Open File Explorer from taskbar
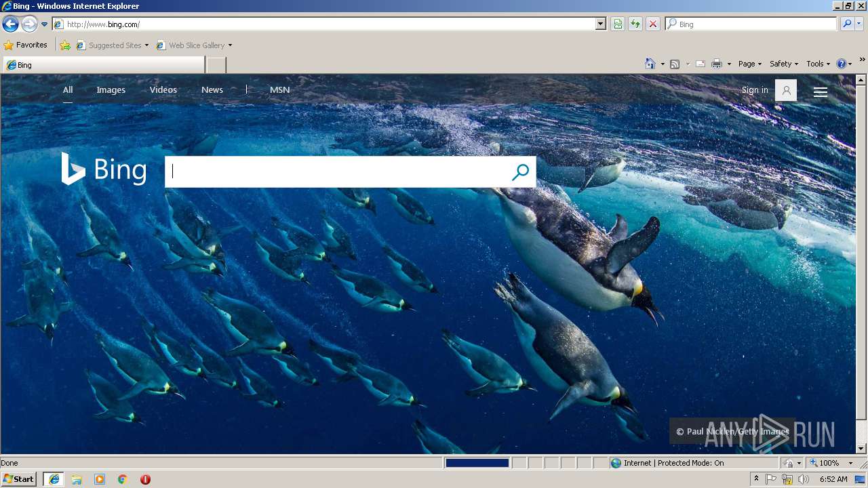This screenshot has height=488, width=868. (77, 479)
